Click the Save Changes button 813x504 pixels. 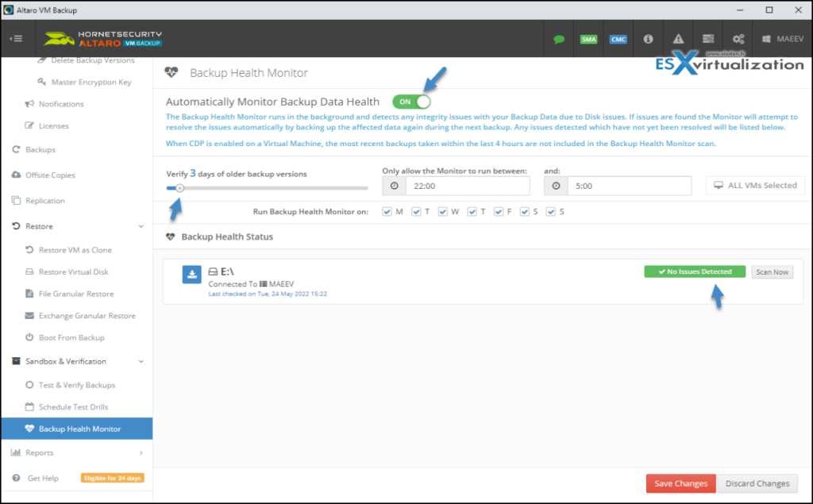[x=680, y=483]
